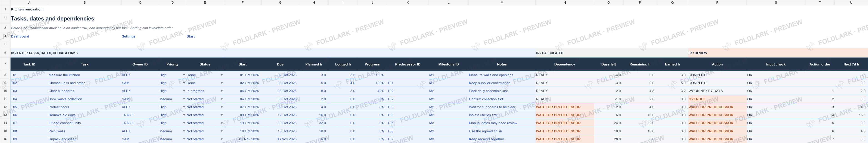Select row 1 header number
This screenshot has height=143, width=868.
pos(5,10)
